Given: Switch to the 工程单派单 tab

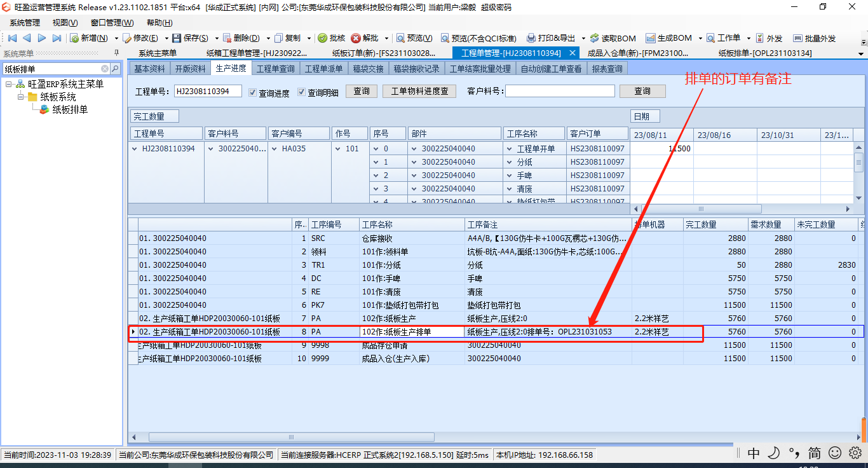Looking at the screenshot, I should (323, 68).
